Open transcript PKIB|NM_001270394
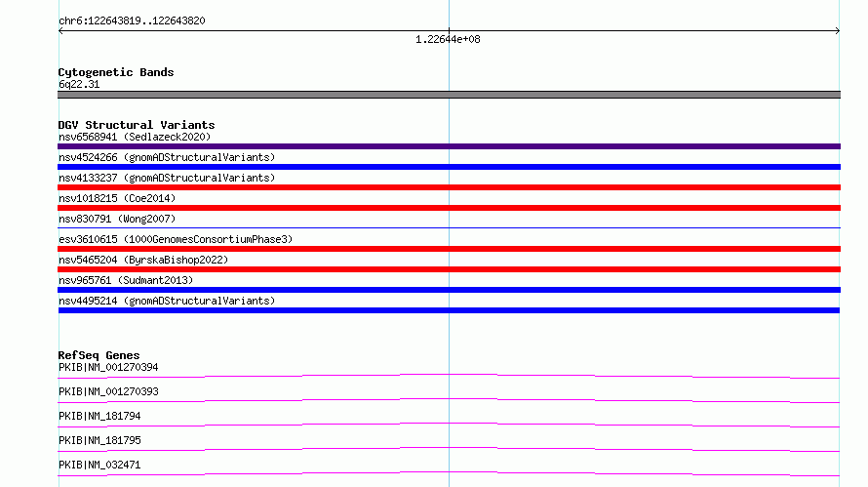Screen dimensions: 868x487 108,367
